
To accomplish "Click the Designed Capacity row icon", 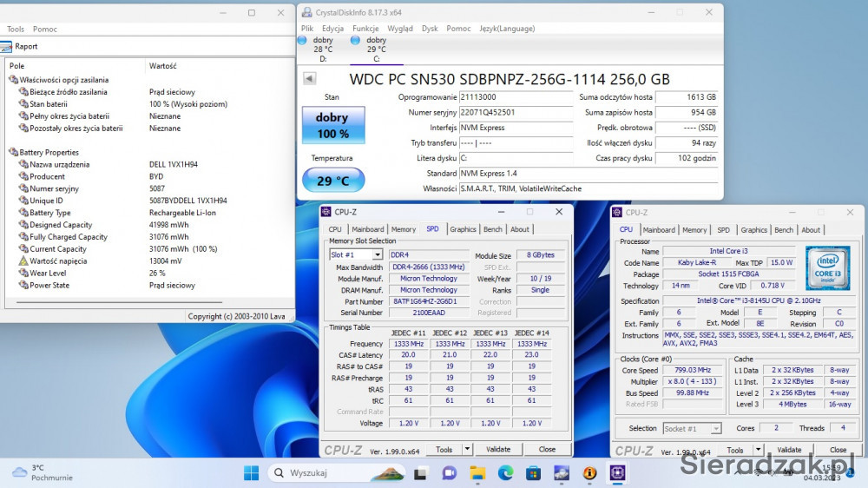I will (23, 224).
